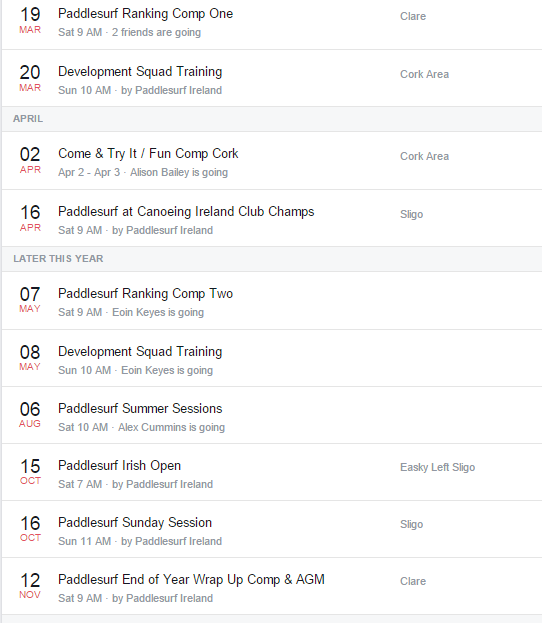Open Development Squad Training on 08 May
Screen dimensions: 542x623
[140, 351]
